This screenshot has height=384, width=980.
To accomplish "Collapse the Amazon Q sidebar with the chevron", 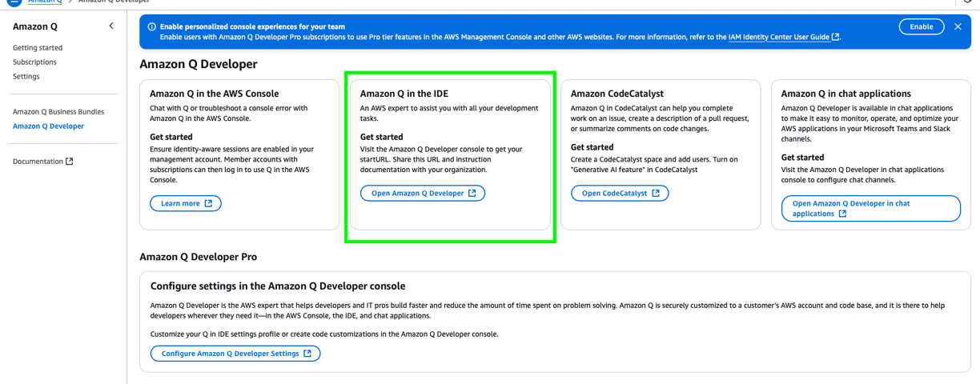I will coord(111,26).
